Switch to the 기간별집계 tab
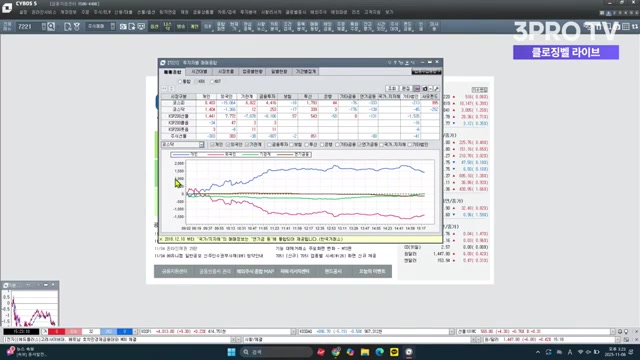This screenshot has height=360, width=640. pyautogui.click(x=306, y=71)
